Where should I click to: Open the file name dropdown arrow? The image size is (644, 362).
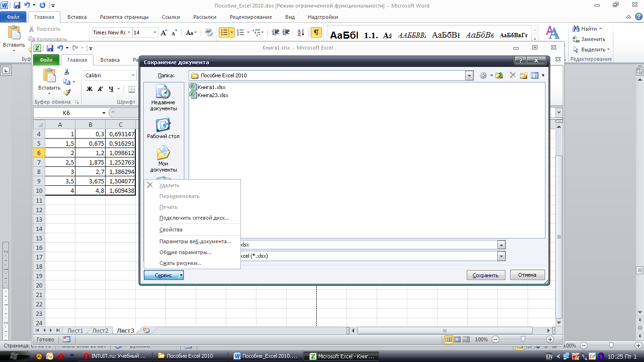501,245
